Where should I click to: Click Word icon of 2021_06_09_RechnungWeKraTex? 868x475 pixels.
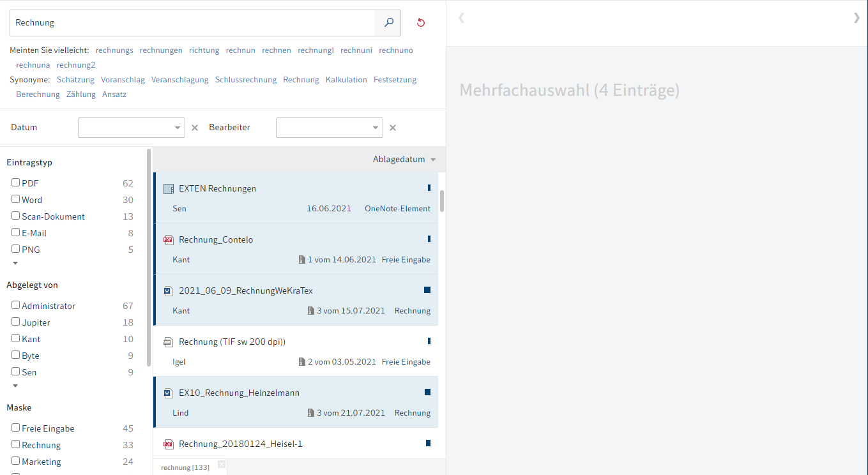coord(169,291)
